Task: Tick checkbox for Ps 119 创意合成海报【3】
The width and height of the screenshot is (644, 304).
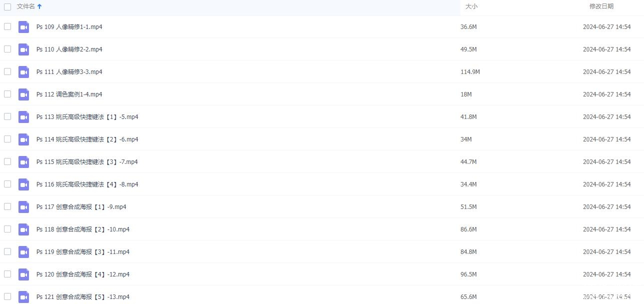Action: 7,251
